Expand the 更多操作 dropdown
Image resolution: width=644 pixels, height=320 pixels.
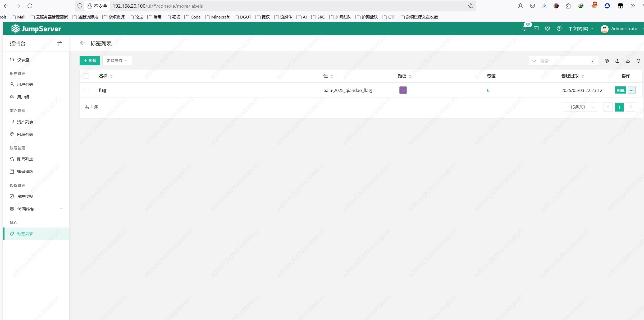[x=117, y=61]
